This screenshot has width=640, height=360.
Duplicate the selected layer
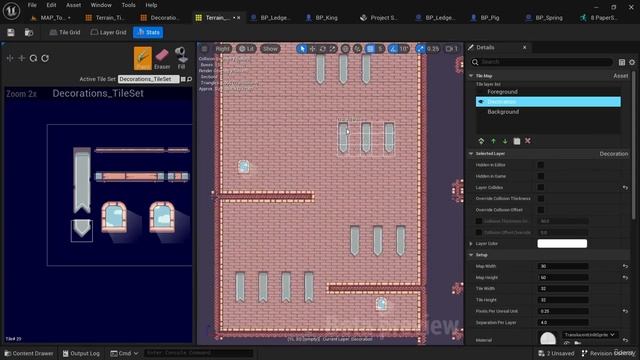coord(517,141)
